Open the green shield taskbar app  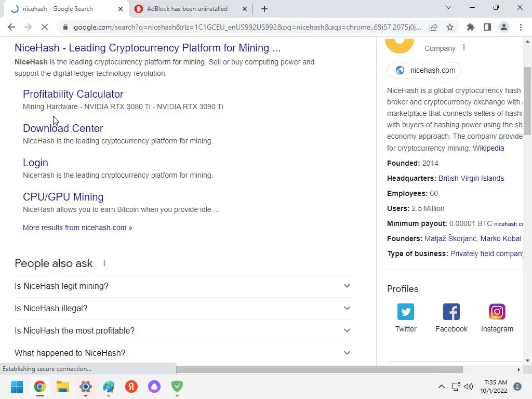(x=177, y=387)
